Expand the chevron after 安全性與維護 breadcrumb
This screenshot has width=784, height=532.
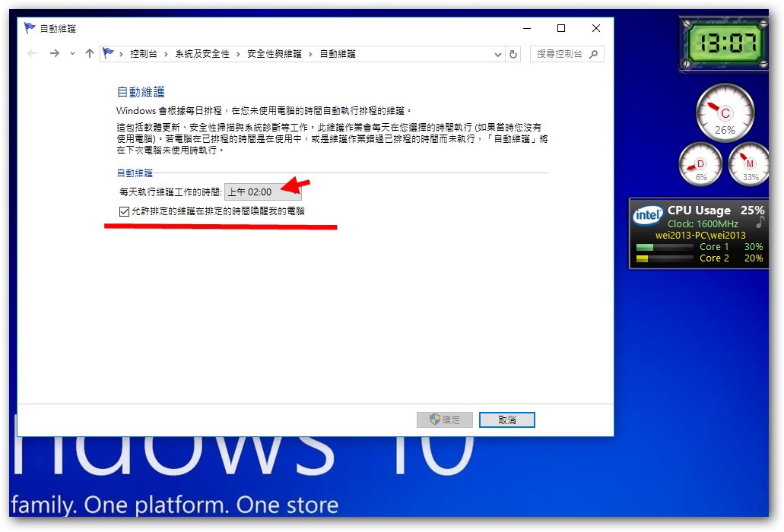click(x=310, y=54)
